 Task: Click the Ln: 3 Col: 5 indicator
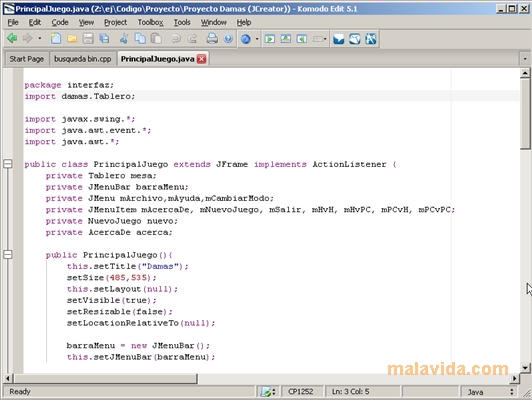point(350,392)
